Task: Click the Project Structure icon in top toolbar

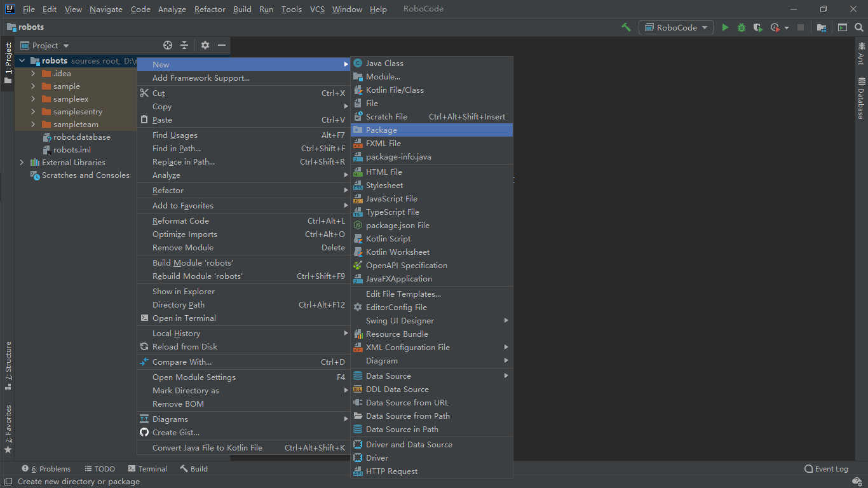Action: click(x=822, y=27)
